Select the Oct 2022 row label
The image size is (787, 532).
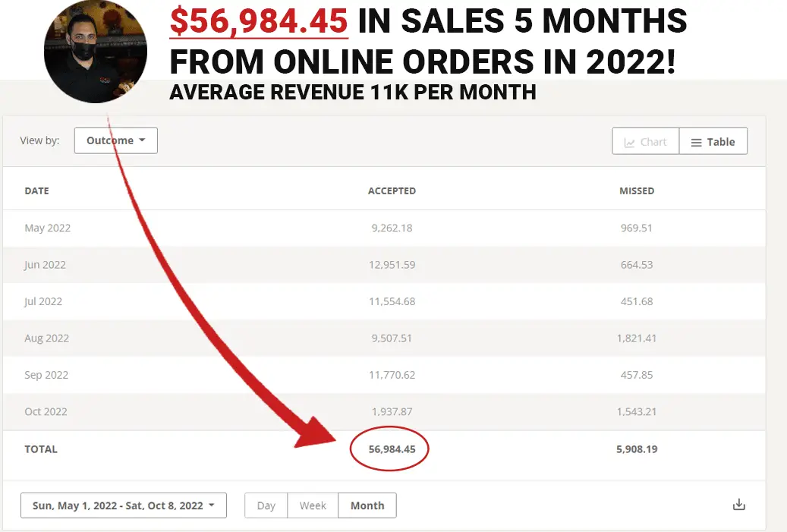click(46, 412)
